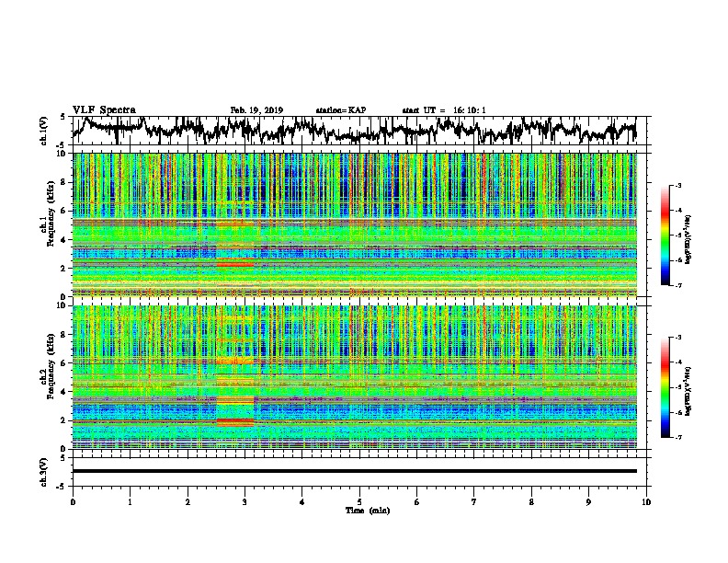
Task: Click the "ch.1(V)" waveform axis label
Action: 44,131
